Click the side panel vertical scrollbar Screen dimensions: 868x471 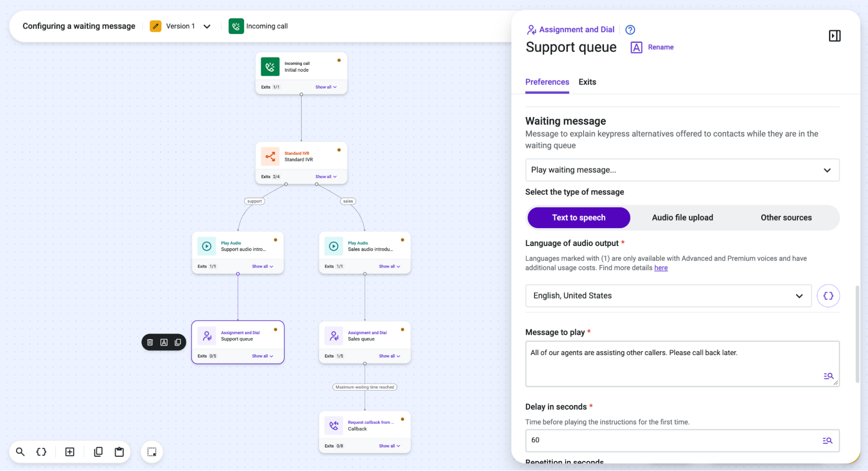coord(857,334)
